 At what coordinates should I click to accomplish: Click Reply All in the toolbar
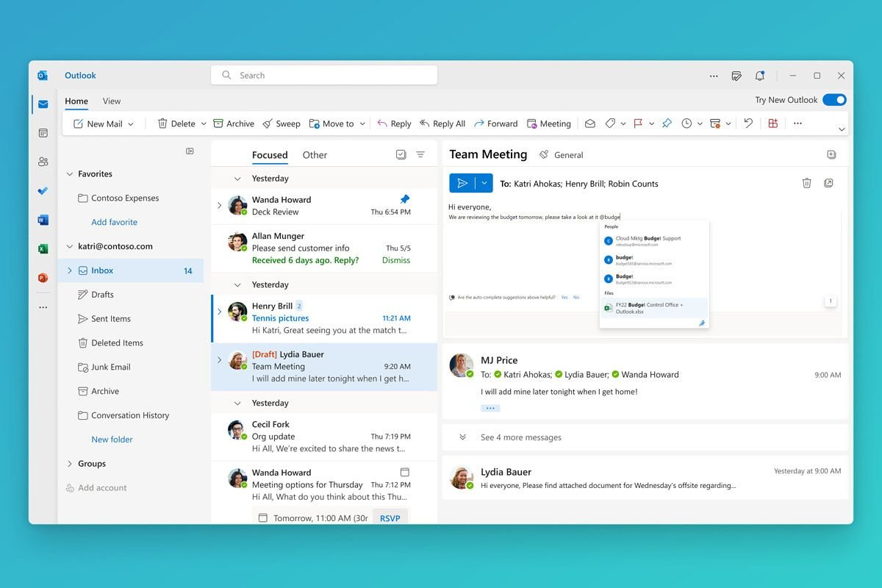442,123
